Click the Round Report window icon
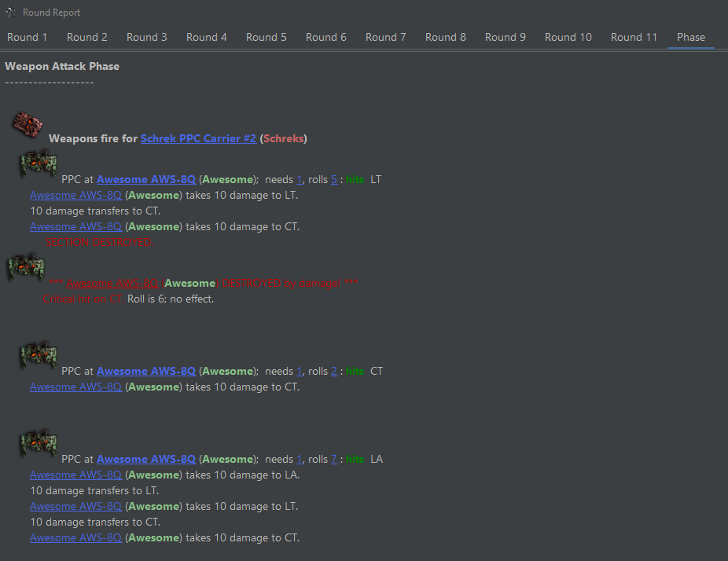This screenshot has height=561, width=728. coord(10,12)
